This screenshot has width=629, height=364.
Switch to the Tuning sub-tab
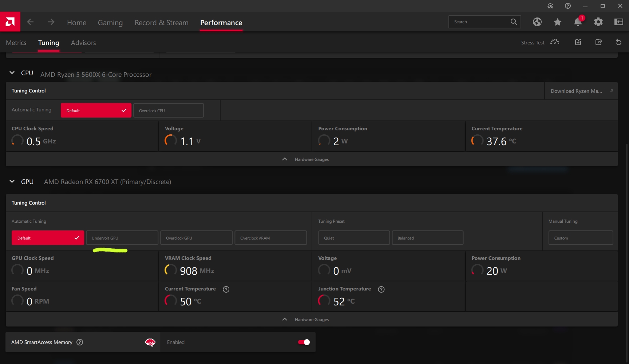coord(49,43)
